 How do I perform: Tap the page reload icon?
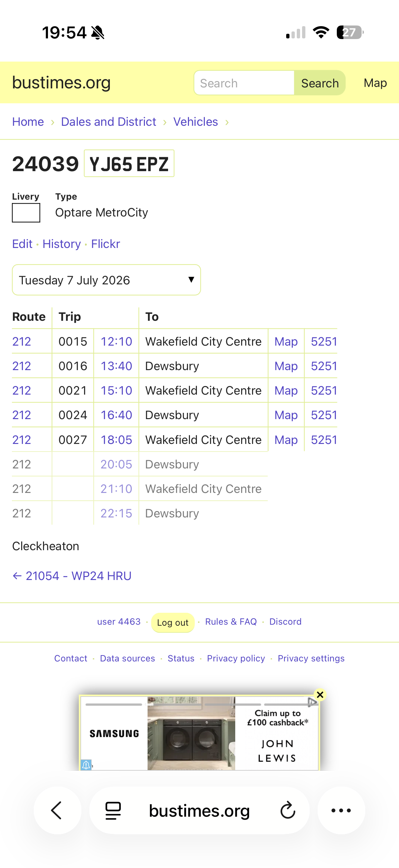[x=288, y=810]
